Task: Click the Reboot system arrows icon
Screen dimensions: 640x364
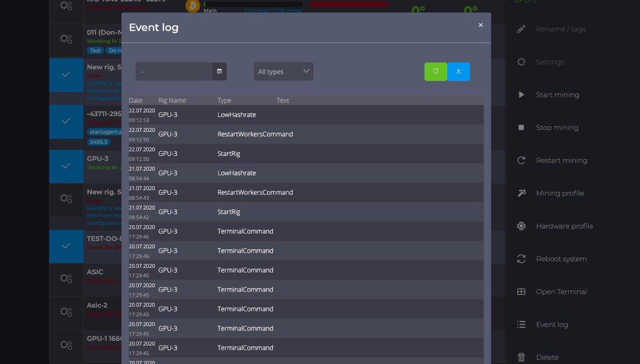Action: (x=521, y=259)
